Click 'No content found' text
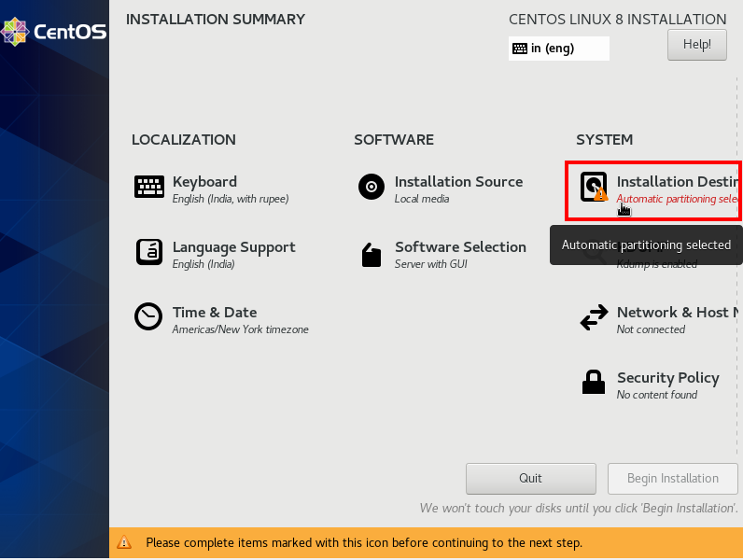 click(657, 395)
